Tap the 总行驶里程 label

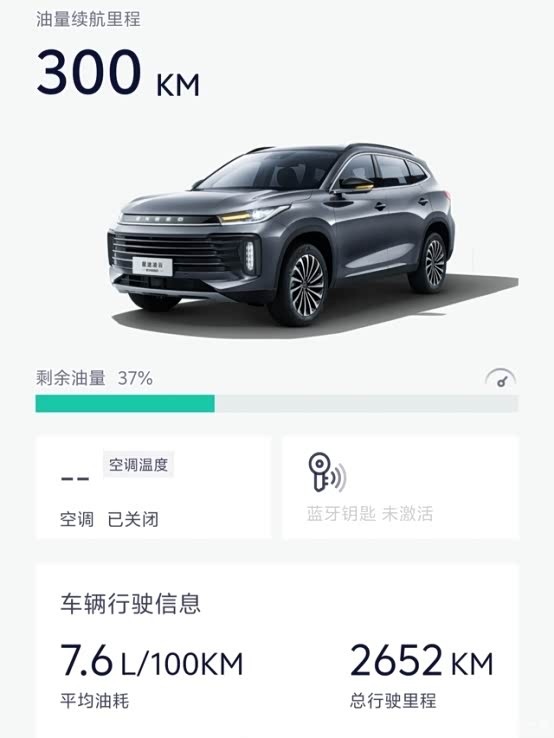pos(393,700)
